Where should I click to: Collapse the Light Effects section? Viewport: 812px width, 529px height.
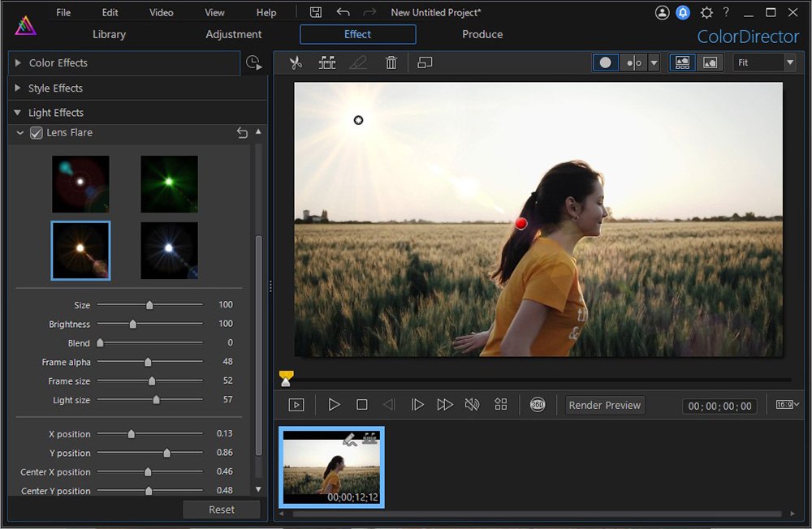click(x=18, y=112)
